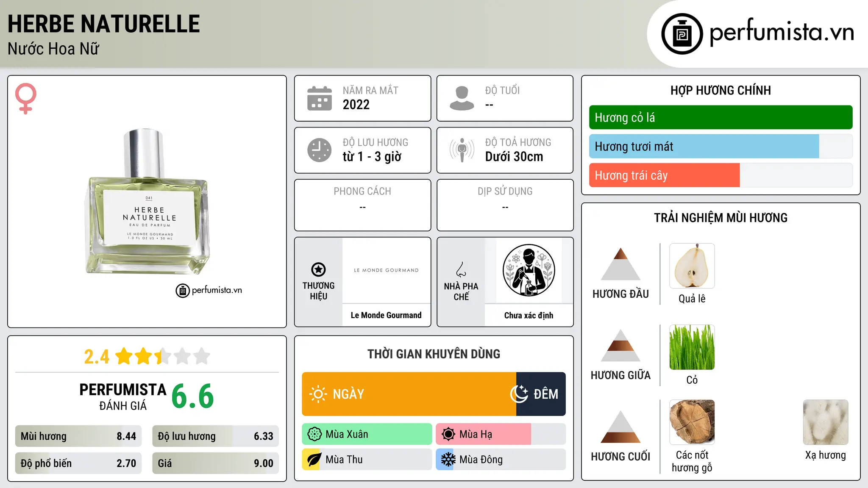Click the Nước Hoa Nữ subtitle
This screenshot has height=488, width=868.
click(x=53, y=49)
